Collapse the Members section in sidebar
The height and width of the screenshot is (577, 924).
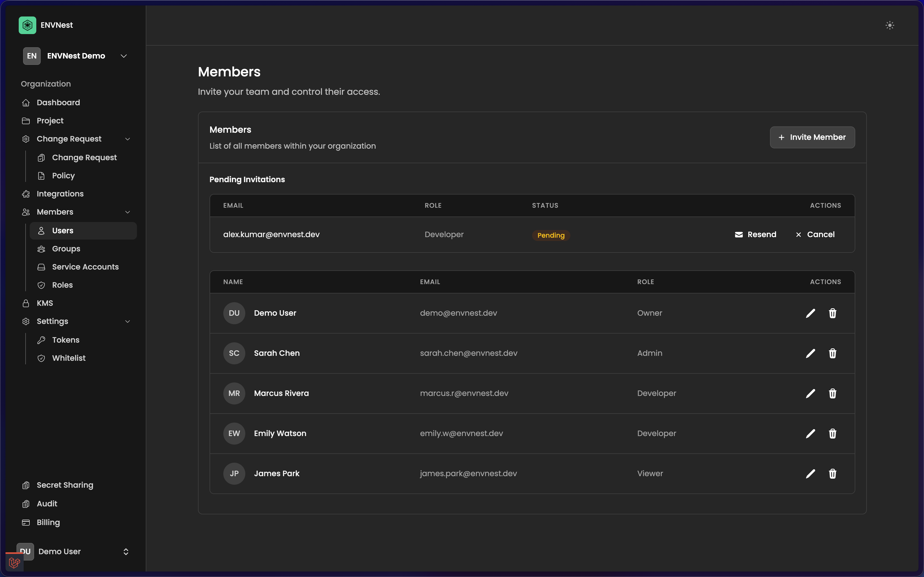[x=128, y=212]
